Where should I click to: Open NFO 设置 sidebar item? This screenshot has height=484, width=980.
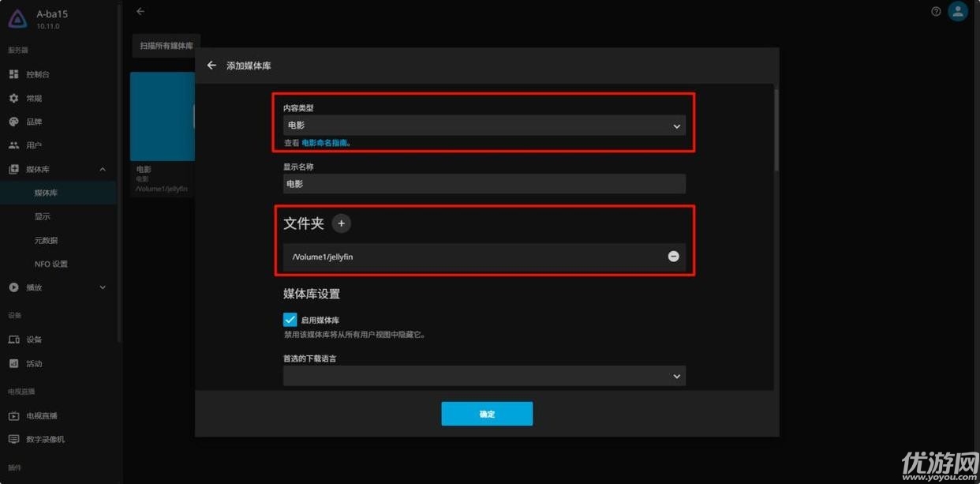point(50,264)
